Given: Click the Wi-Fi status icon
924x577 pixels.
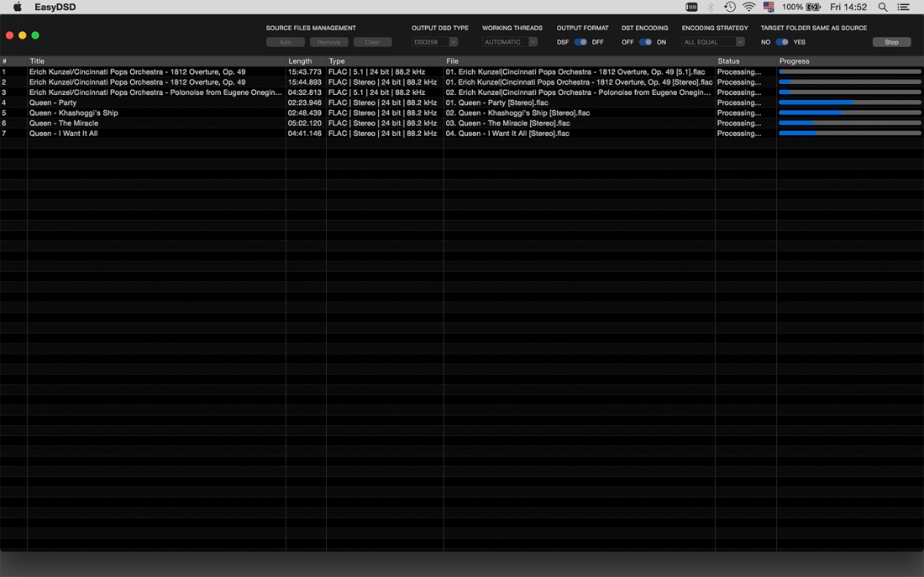Looking at the screenshot, I should tap(748, 7).
